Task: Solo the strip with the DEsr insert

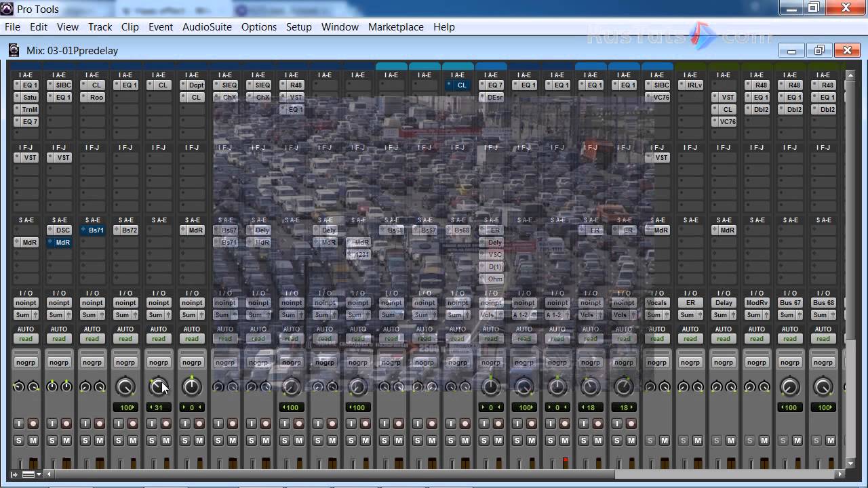Action: 484,441
